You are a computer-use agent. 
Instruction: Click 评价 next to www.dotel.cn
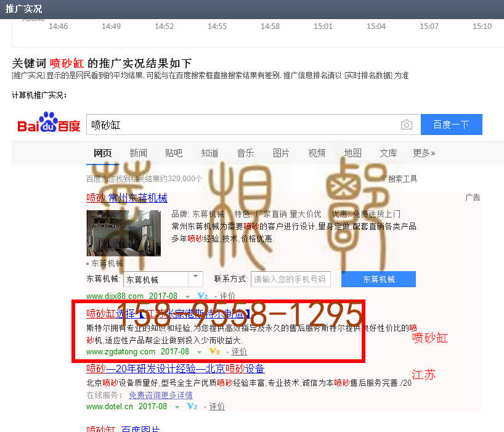tap(217, 406)
